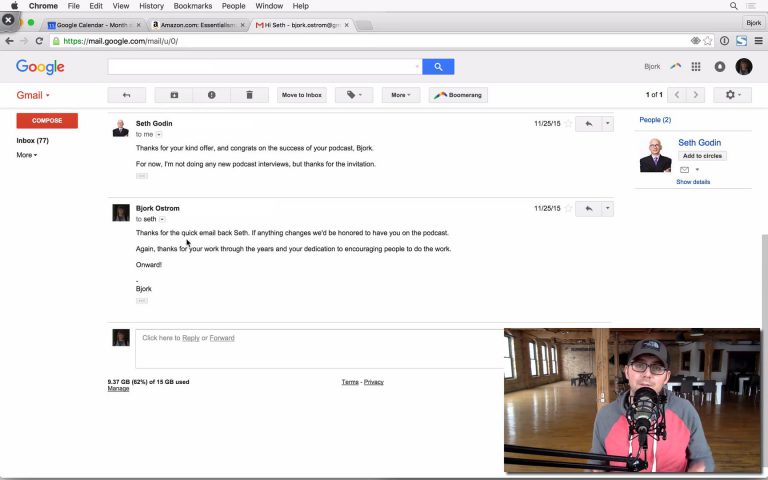Star Bjork Ostrom's message
768x480 pixels.
(x=568, y=208)
